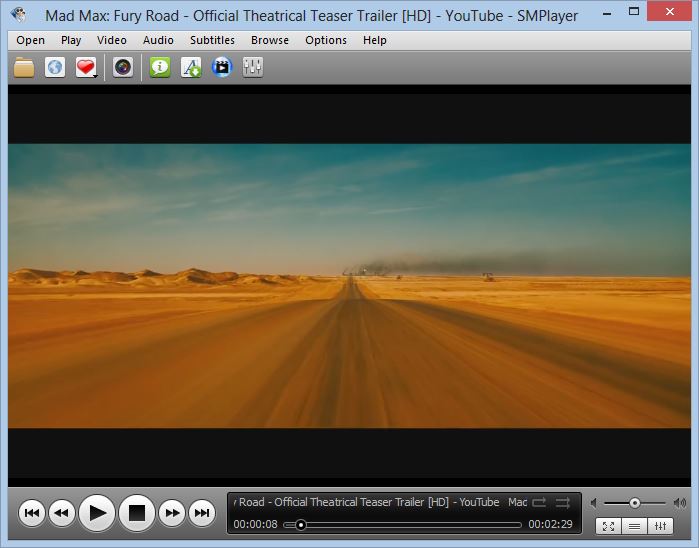The image size is (699, 548).
Task: Click the scrolling title text in display
Action: pos(380,502)
